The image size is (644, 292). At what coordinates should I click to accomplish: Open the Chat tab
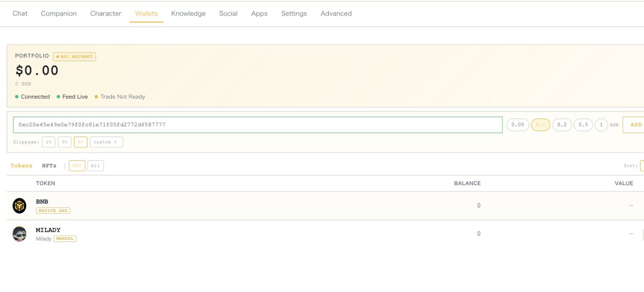[20, 13]
